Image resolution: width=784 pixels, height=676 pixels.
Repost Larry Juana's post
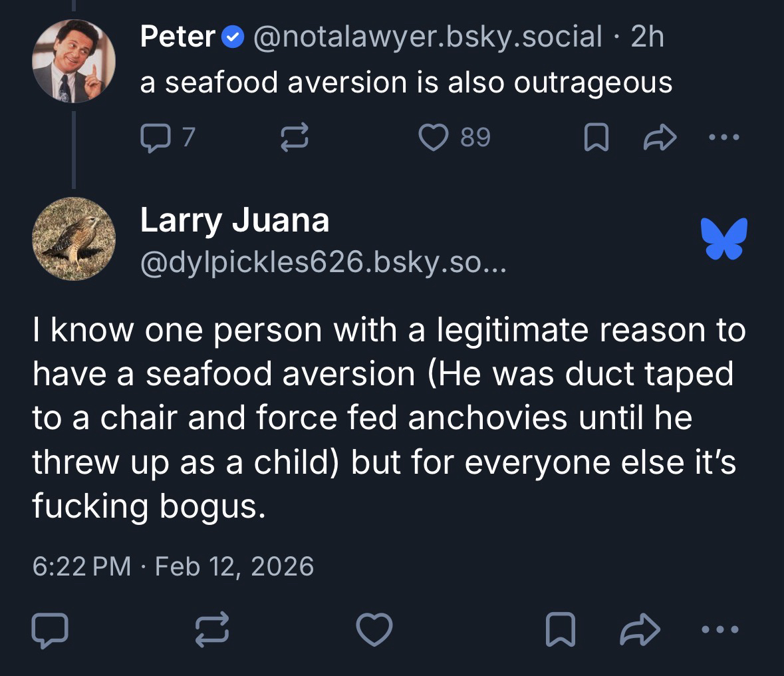(x=213, y=629)
